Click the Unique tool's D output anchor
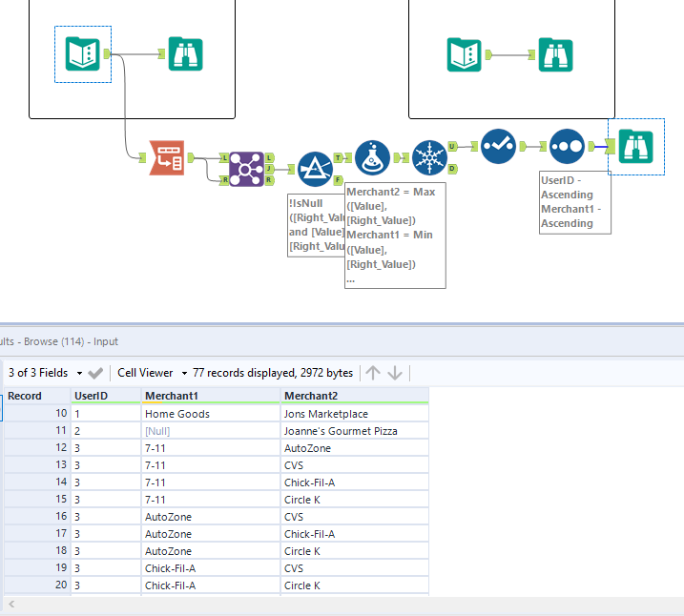 452,168
